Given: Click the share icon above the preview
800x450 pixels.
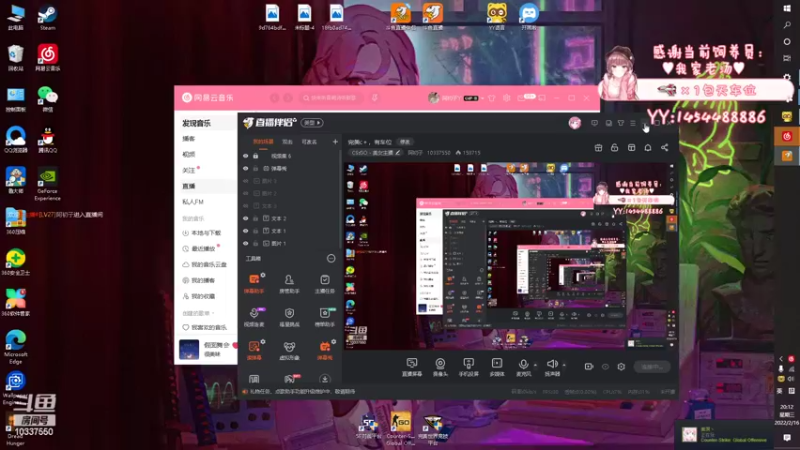Looking at the screenshot, I should [x=664, y=147].
